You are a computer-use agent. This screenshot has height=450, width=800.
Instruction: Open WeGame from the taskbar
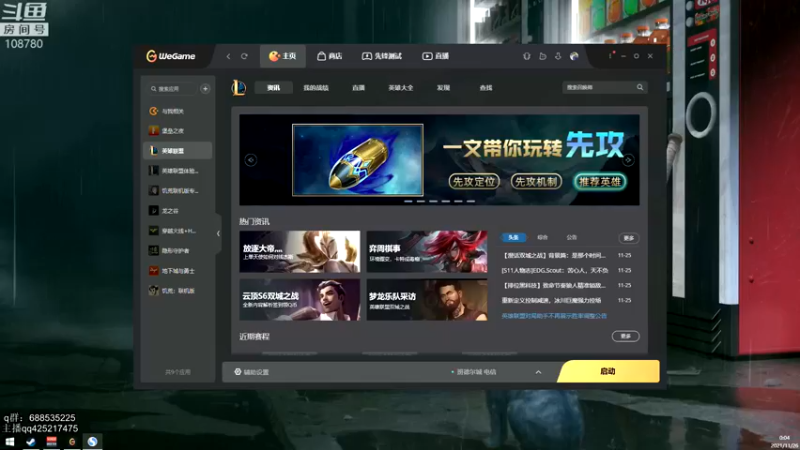click(72, 442)
